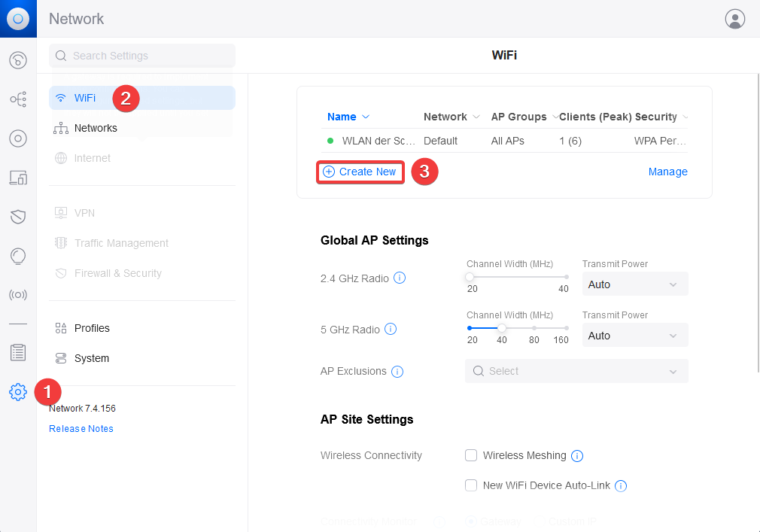This screenshot has width=760, height=532.
Task: Show info for Wireless Meshing
Action: [x=577, y=455]
